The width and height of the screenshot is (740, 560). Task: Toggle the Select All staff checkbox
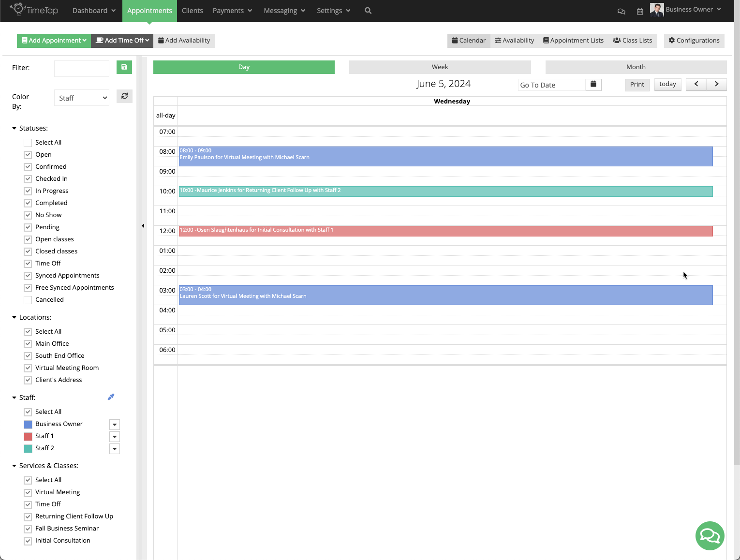(x=28, y=412)
